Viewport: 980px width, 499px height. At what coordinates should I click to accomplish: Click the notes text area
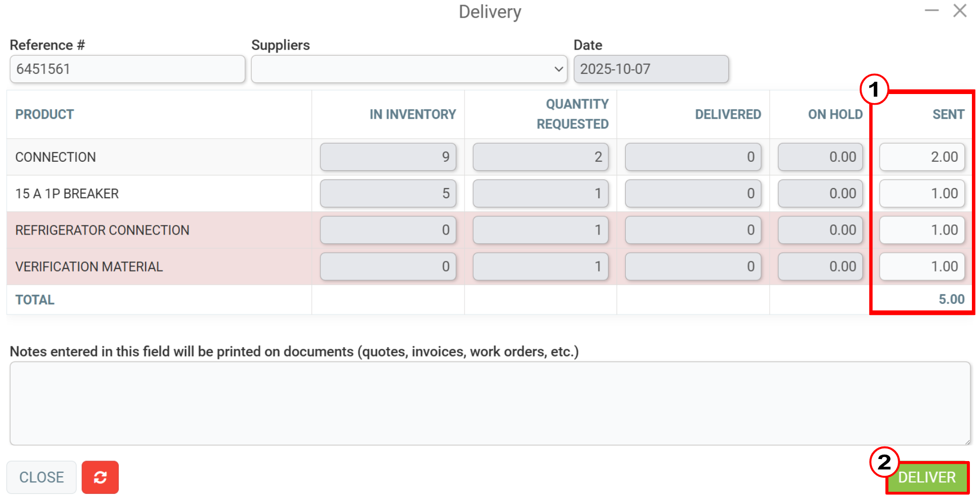[490, 403]
